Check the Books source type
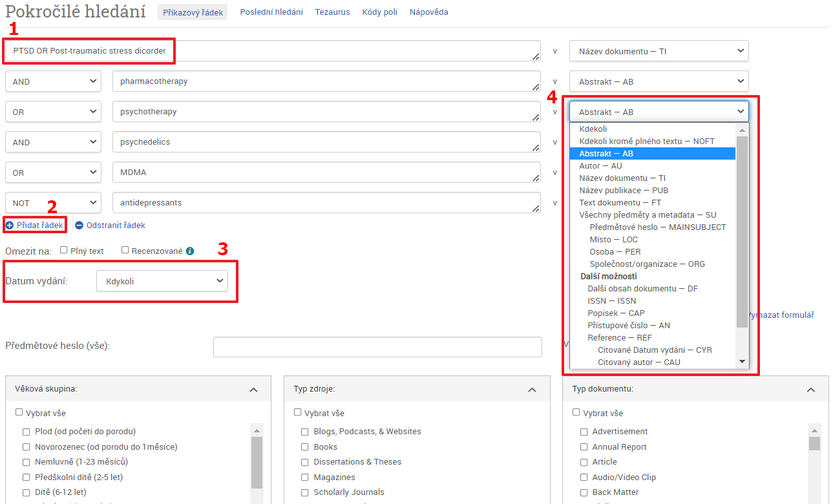833x504 pixels. tap(305, 447)
